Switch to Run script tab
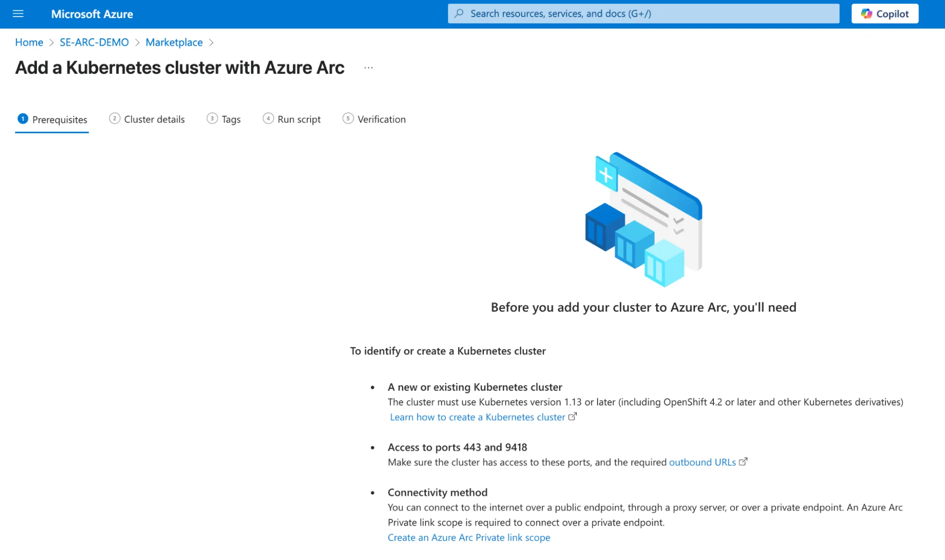 pyautogui.click(x=292, y=119)
